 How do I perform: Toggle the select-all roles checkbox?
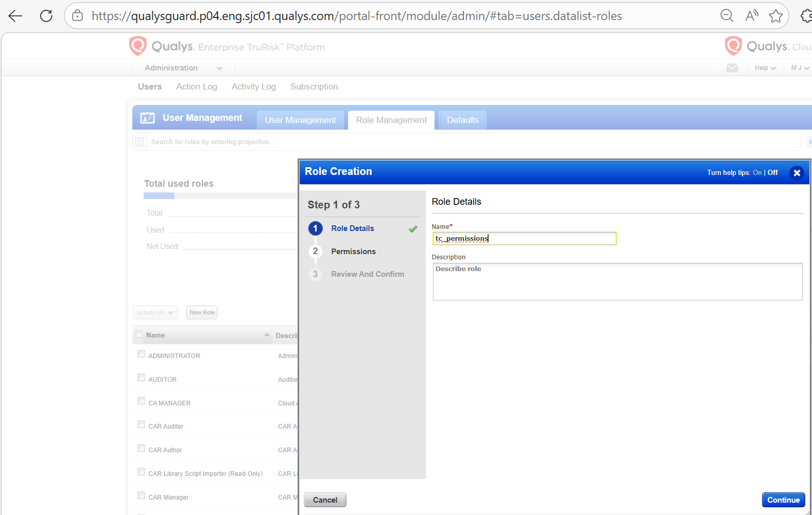(139, 334)
